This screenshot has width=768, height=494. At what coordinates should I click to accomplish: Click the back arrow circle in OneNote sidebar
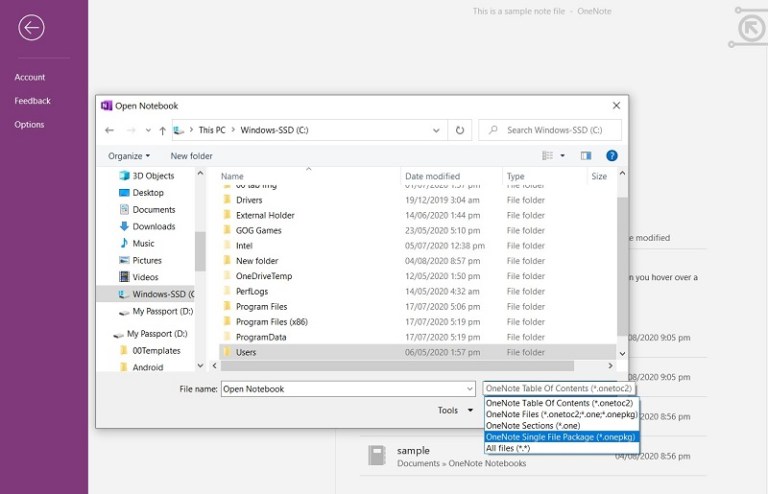(31, 27)
